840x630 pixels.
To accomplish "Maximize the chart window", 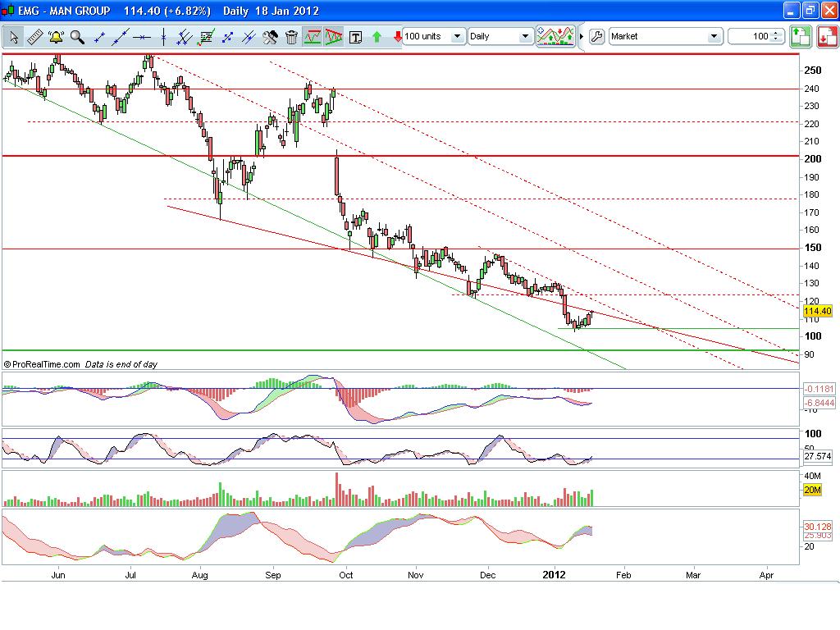I will [x=810, y=10].
